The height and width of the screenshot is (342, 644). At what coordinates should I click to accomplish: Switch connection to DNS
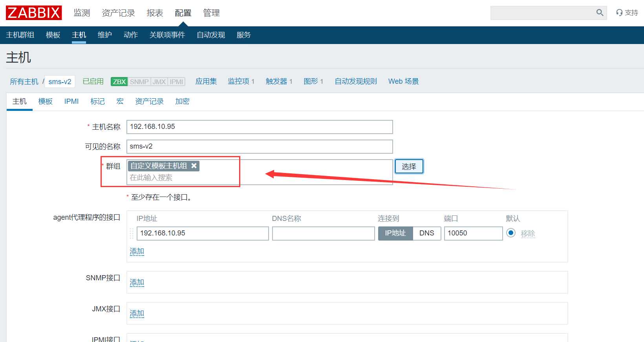(x=427, y=233)
